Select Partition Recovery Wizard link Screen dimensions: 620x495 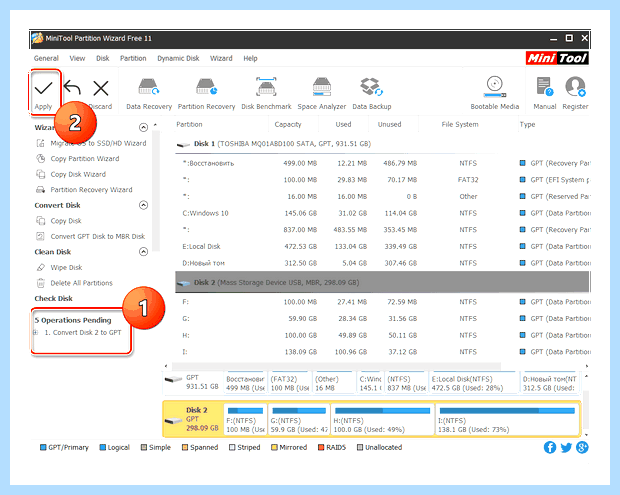[x=91, y=190]
